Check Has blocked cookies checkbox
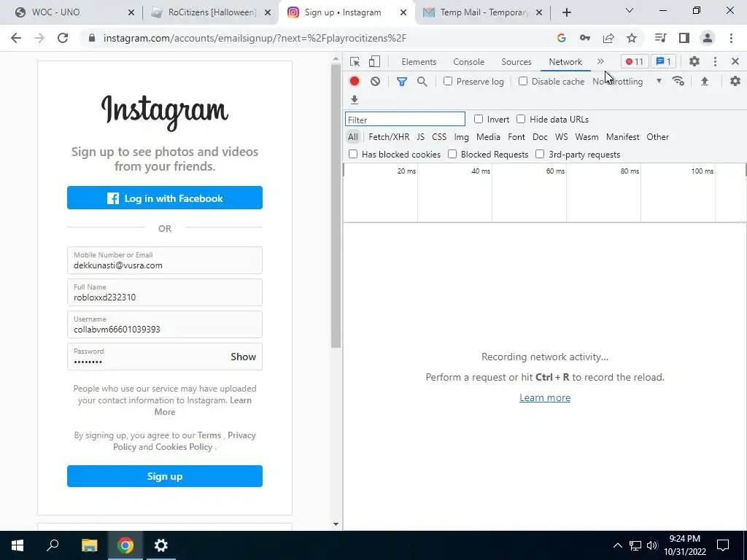The image size is (747, 560). point(353,154)
